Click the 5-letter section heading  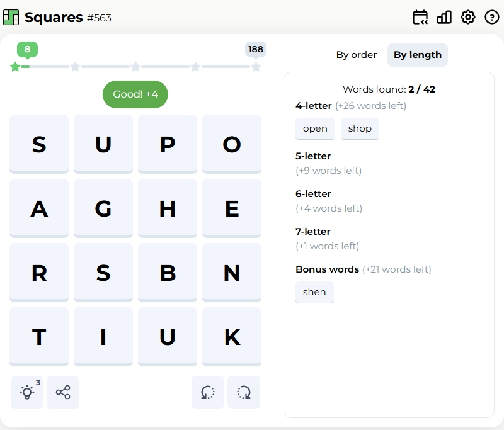click(x=313, y=156)
